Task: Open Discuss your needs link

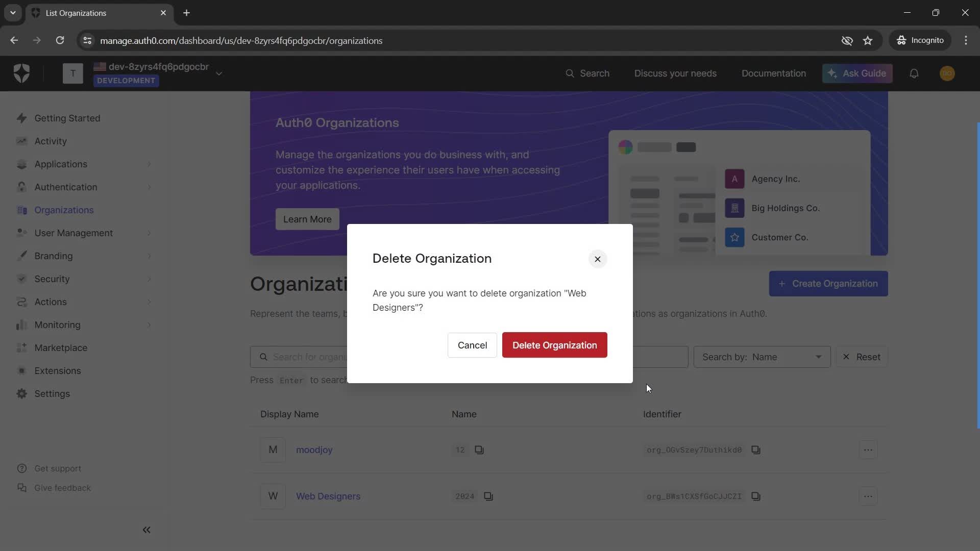Action: coord(675,73)
